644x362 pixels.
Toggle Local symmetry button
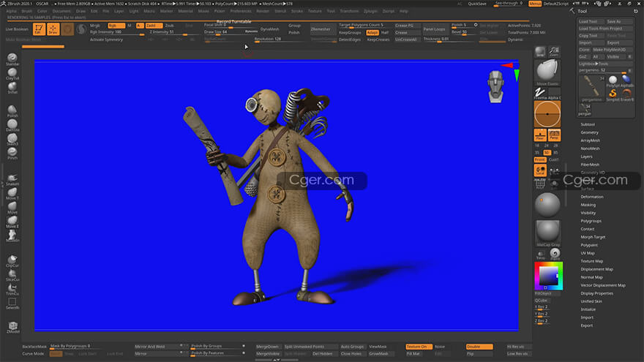pos(540,170)
